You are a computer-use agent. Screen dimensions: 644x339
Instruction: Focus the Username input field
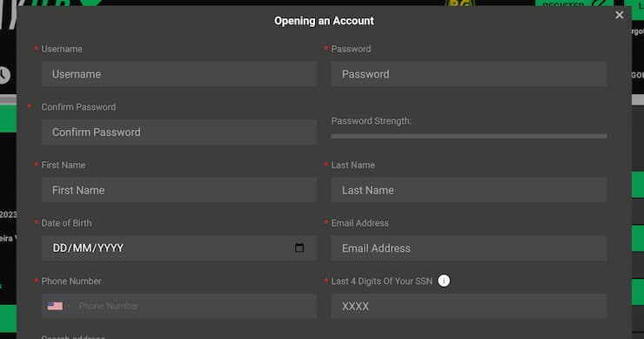[179, 74]
